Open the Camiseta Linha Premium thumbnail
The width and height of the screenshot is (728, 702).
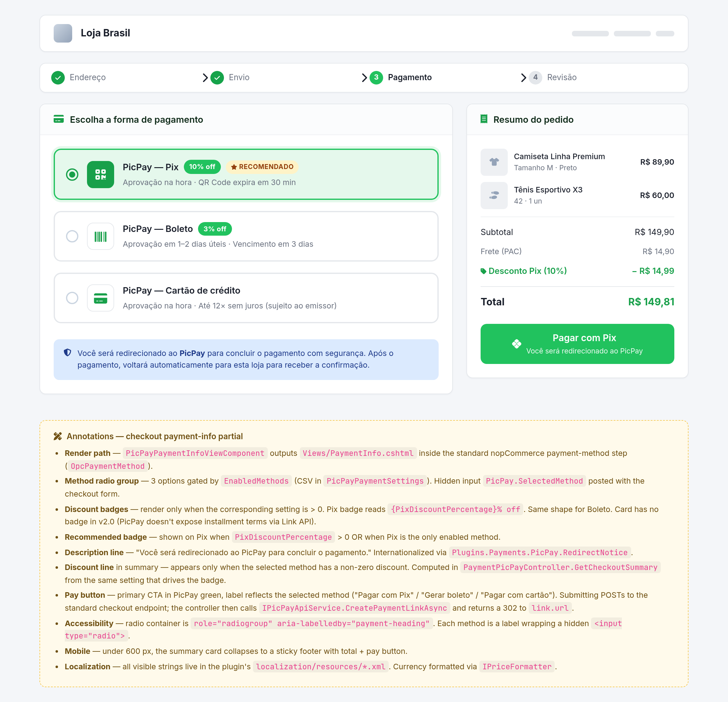[494, 162]
